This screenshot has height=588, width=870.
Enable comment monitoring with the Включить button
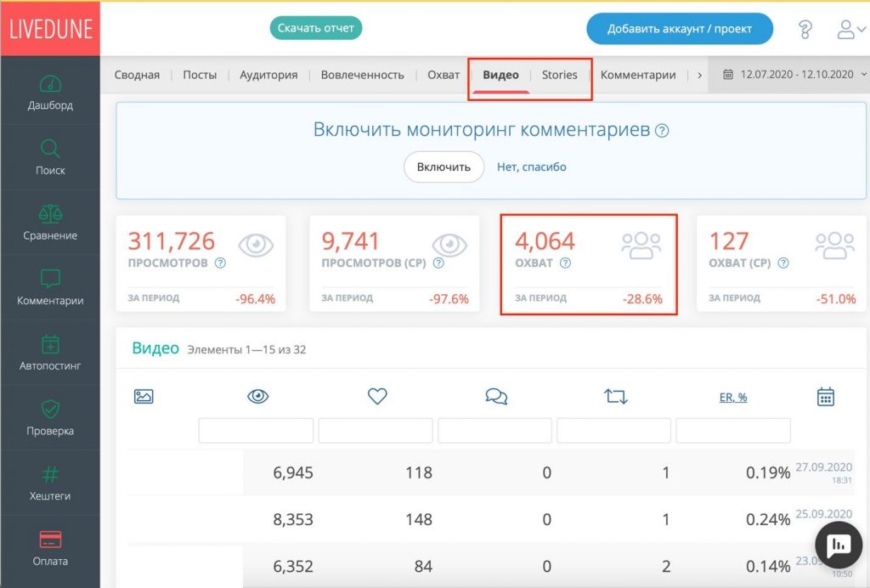pyautogui.click(x=443, y=167)
